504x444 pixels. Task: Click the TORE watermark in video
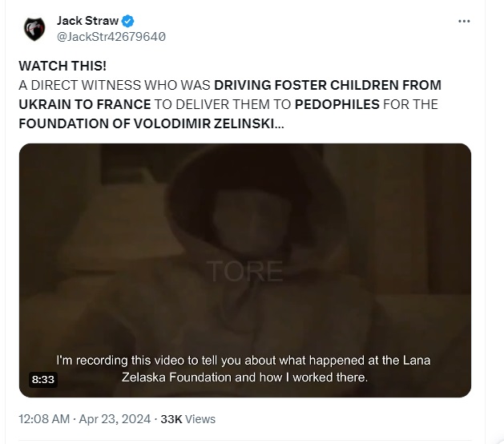[244, 272]
